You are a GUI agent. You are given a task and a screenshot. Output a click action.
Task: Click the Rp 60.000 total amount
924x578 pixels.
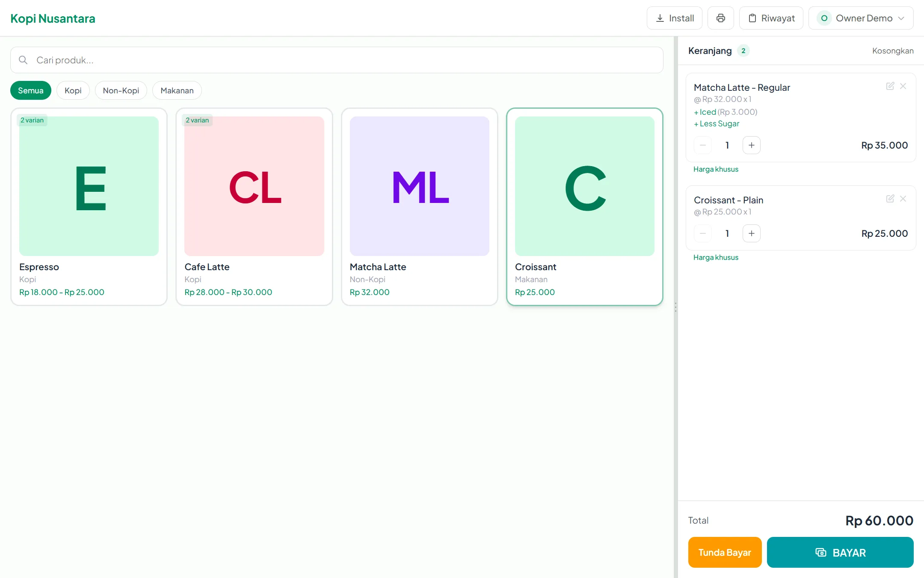[x=880, y=521]
